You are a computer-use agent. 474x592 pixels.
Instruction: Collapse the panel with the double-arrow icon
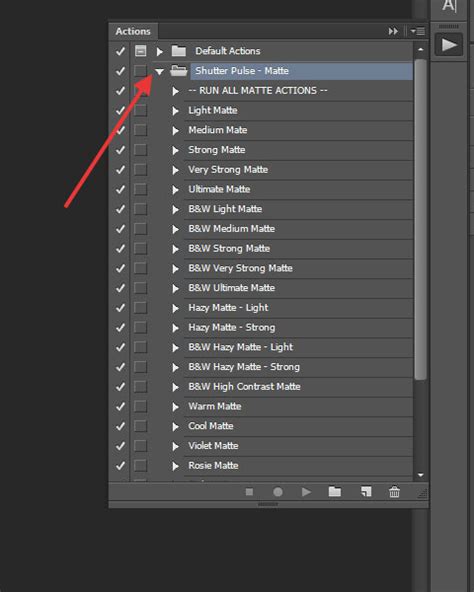(393, 31)
